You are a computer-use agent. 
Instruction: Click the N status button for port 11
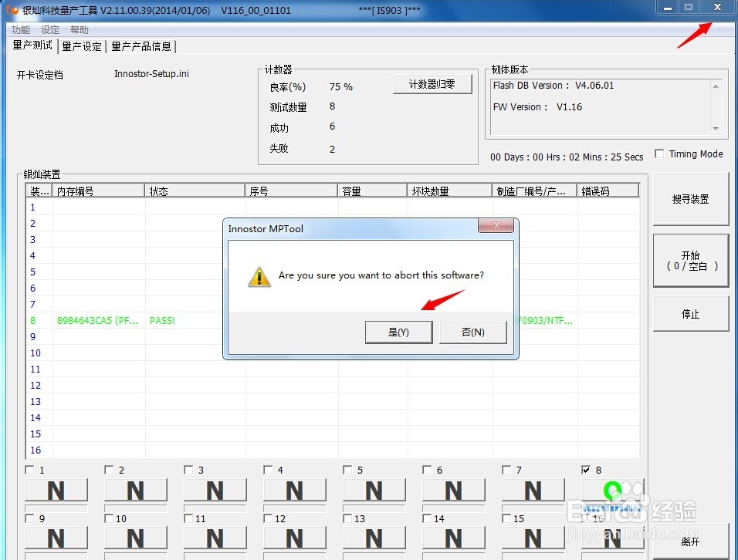point(215,538)
